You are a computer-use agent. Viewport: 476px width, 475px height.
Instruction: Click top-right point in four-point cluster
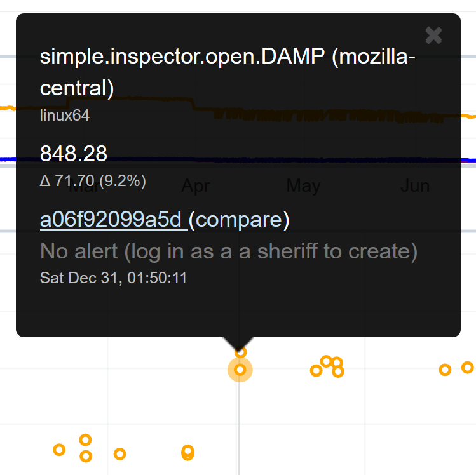click(337, 363)
